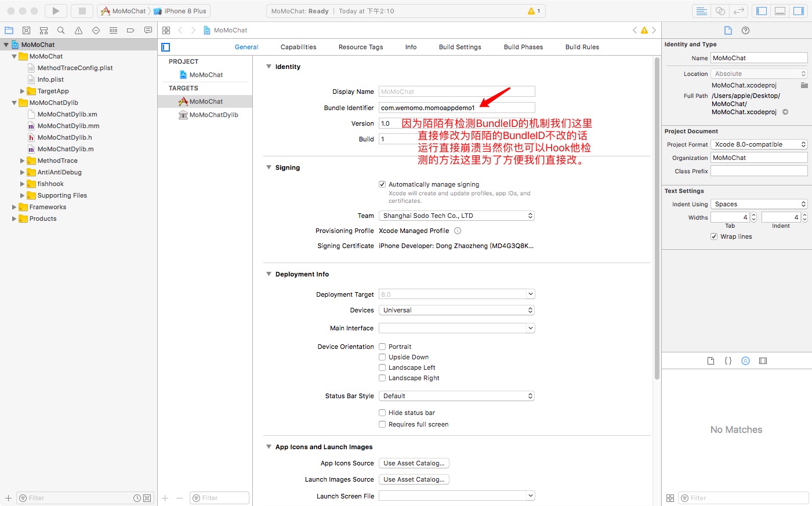Open the Devices dropdown showing Universal

coord(456,310)
